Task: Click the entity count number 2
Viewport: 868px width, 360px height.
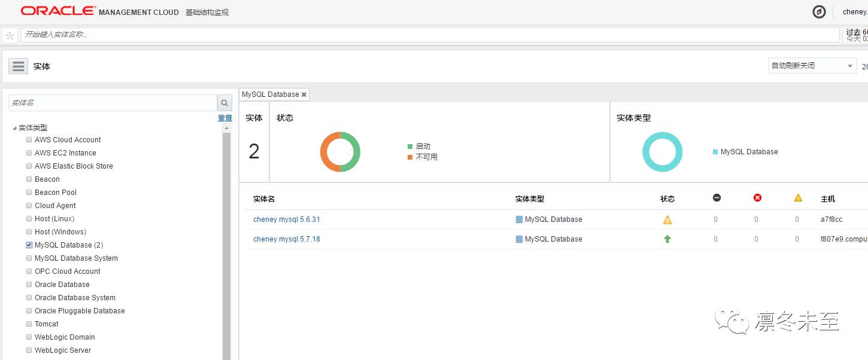Action: point(254,151)
